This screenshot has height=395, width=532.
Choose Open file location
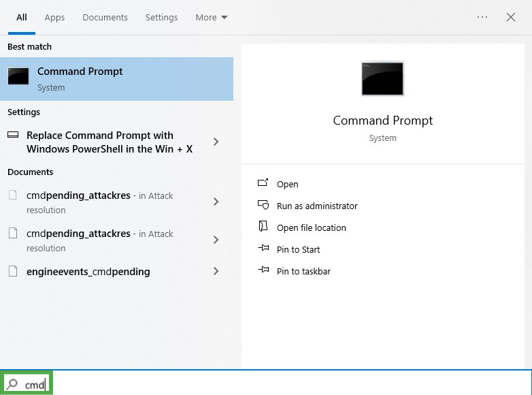point(311,227)
